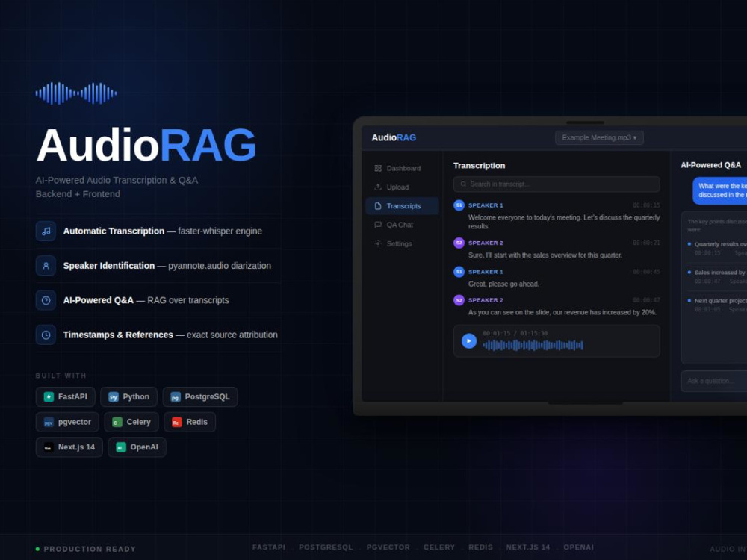Click the Python tech badge
Viewport: 747px width, 560px height.
(128, 397)
